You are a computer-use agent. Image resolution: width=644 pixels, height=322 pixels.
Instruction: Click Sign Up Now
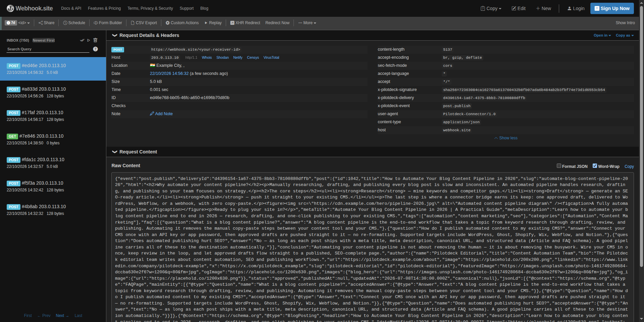pos(612,8)
